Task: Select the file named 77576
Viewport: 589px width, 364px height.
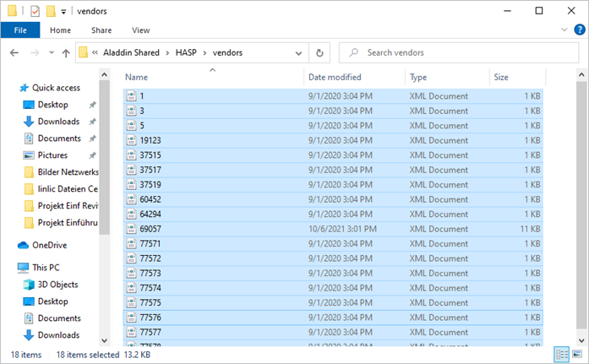Action: 333,318
